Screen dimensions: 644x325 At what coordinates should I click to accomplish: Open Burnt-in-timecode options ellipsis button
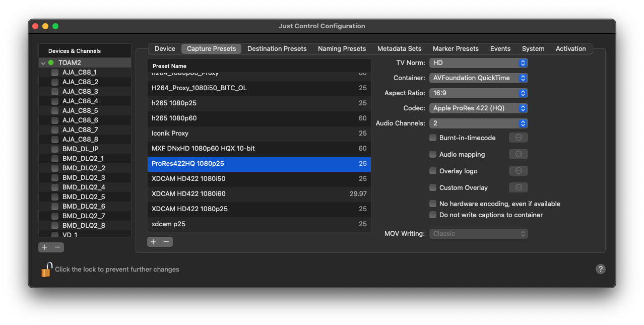point(519,138)
